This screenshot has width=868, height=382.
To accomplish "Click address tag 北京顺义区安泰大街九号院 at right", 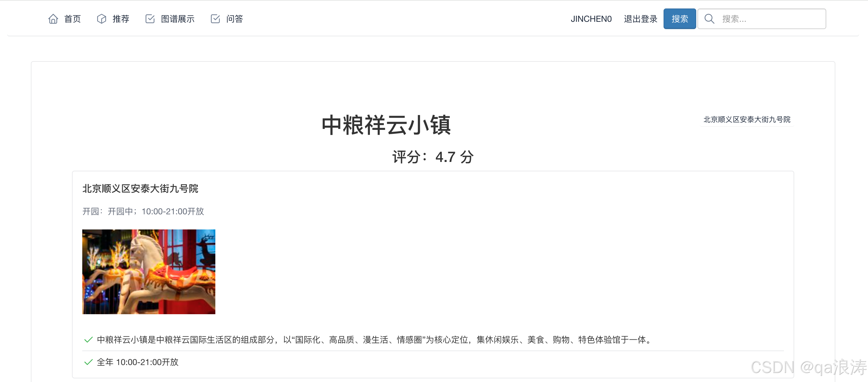I will pos(747,119).
